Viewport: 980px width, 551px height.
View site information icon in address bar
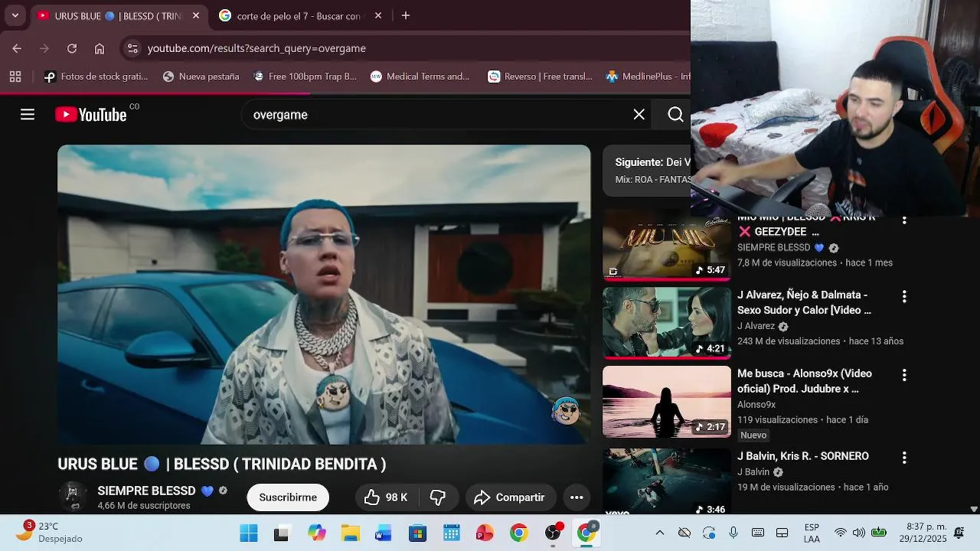pos(132,48)
